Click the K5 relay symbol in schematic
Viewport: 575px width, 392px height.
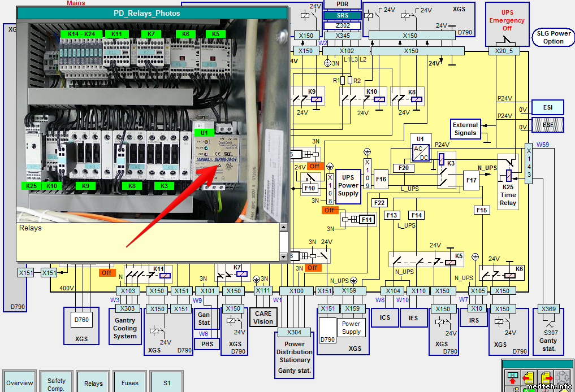pyautogui.click(x=451, y=261)
